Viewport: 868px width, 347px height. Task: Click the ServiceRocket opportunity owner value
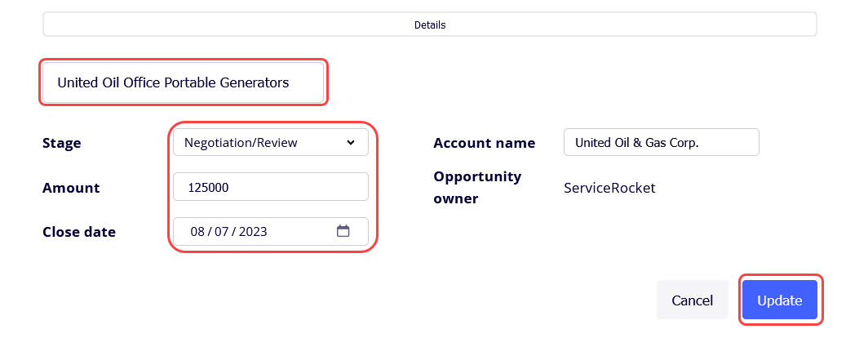point(609,188)
